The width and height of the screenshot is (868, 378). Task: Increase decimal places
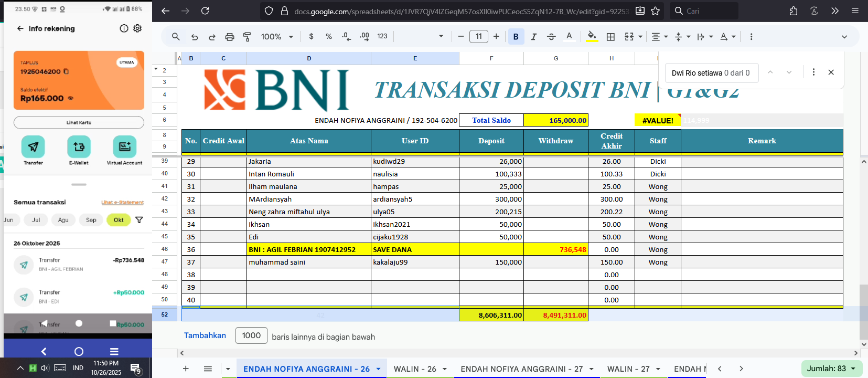click(x=365, y=37)
